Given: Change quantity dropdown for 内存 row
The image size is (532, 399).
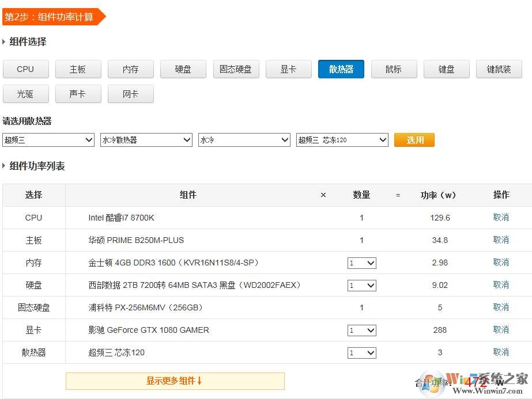Looking at the screenshot, I should point(361,263).
